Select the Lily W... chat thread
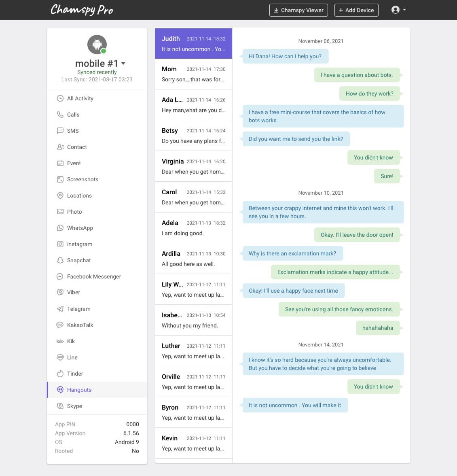 tap(193, 289)
